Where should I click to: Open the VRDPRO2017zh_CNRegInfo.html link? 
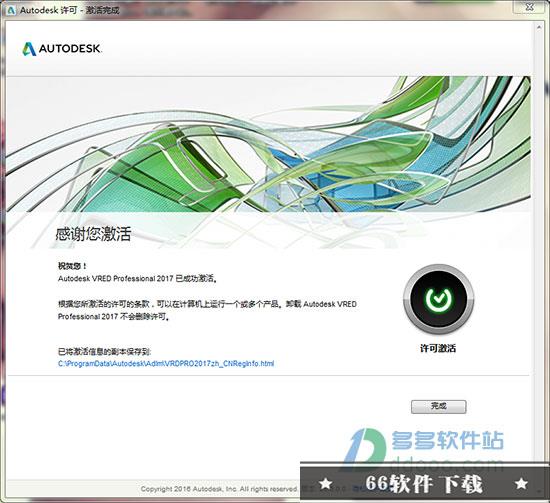click(166, 363)
